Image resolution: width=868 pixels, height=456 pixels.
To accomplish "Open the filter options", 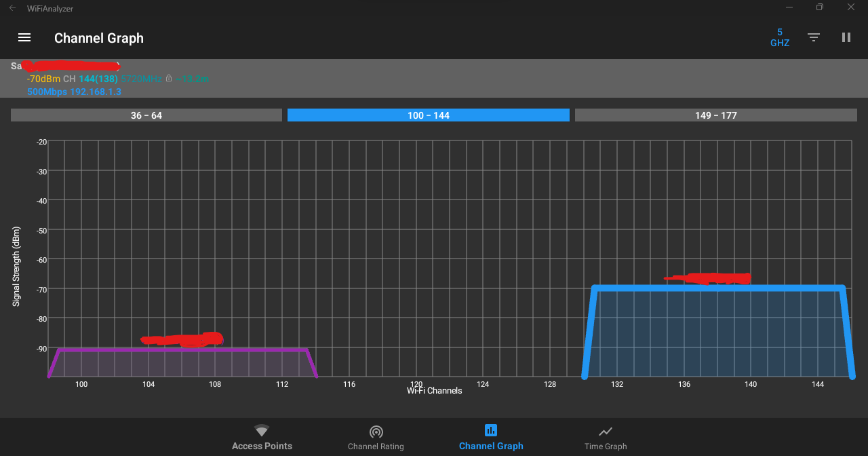I will [814, 37].
